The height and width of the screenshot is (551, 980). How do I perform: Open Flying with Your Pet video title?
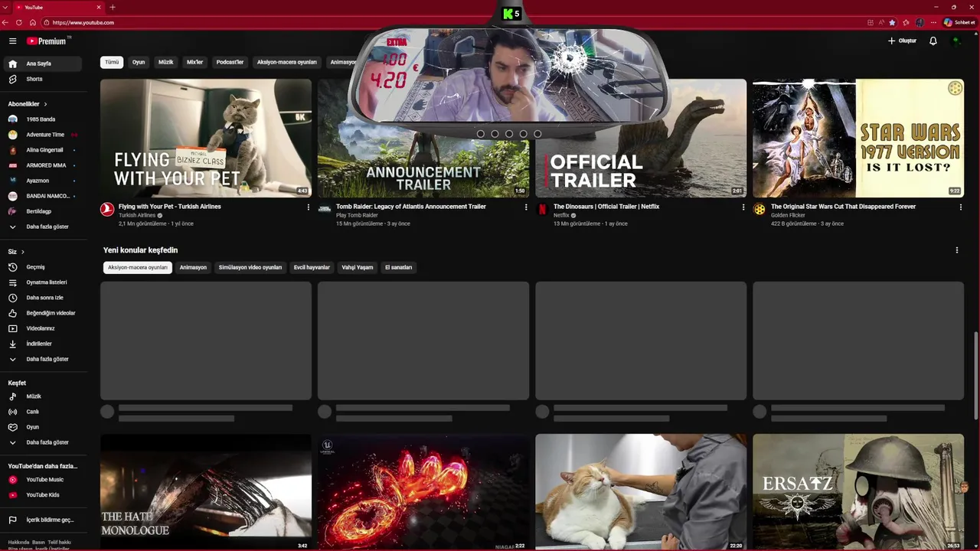tap(170, 207)
